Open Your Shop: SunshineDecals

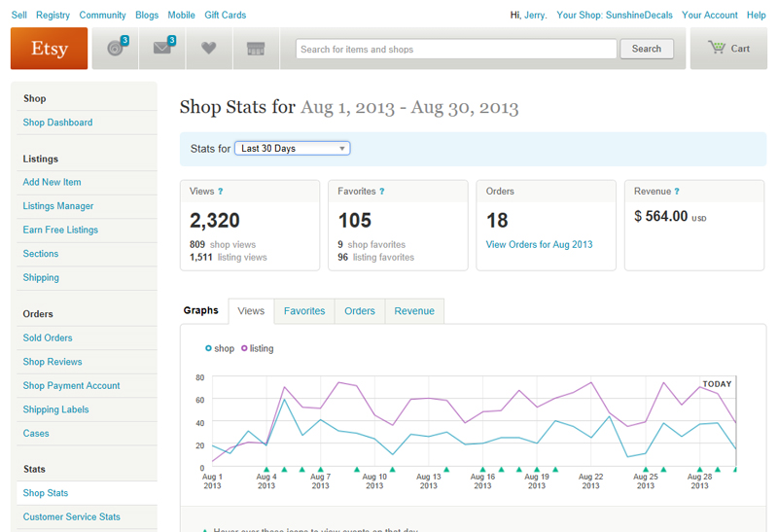615,15
